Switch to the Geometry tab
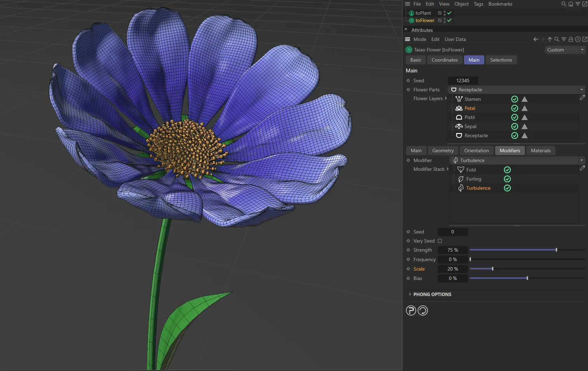Screen dimensions: 588x371 [443, 150]
